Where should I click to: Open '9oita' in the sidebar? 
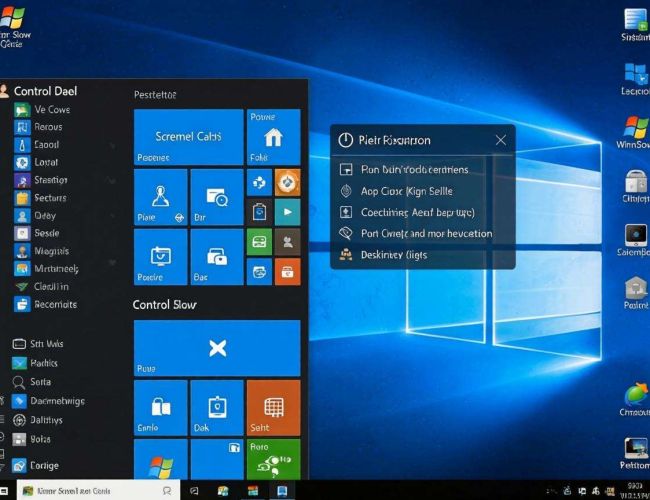(32, 439)
